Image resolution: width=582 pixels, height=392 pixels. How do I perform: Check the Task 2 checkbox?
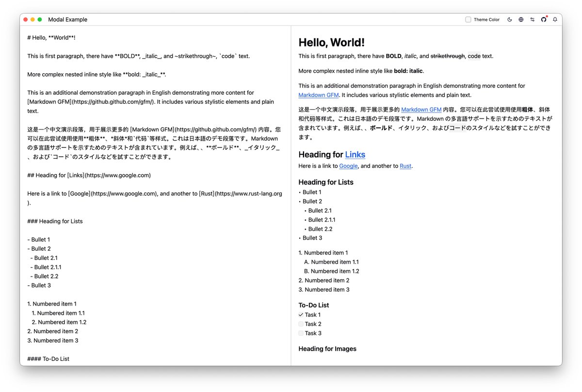coord(301,324)
